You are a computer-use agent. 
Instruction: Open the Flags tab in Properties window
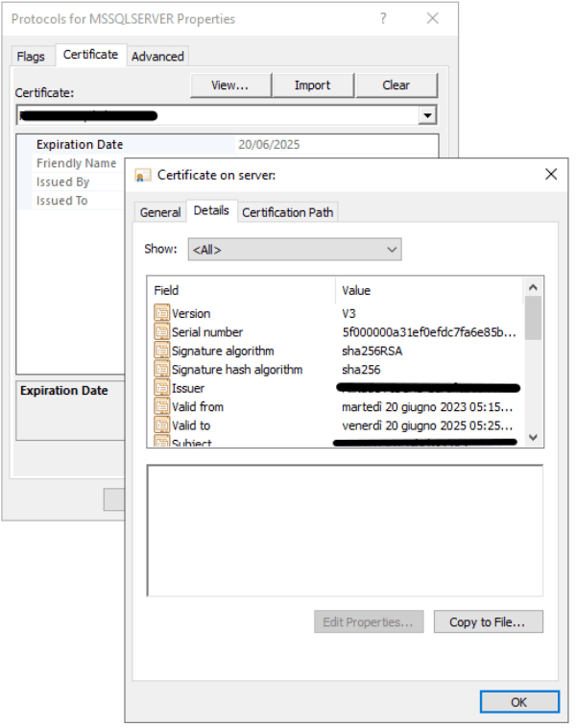pyautogui.click(x=31, y=56)
